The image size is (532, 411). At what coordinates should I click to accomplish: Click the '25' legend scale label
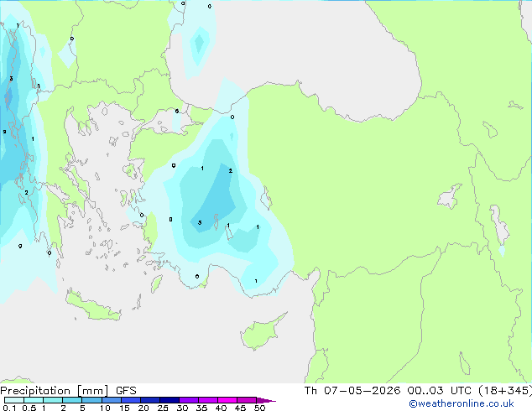pos(163,408)
